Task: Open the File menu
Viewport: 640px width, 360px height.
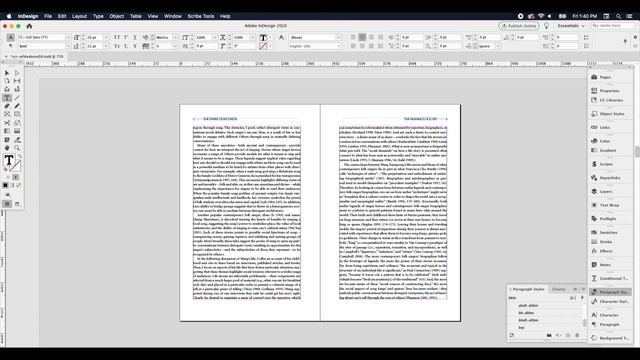Action: click(48, 16)
